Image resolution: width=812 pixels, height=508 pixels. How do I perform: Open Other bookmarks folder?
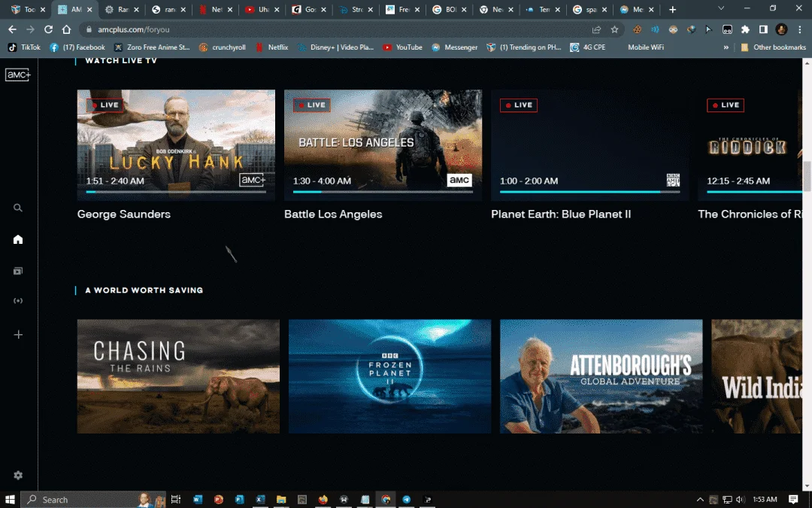(x=773, y=47)
